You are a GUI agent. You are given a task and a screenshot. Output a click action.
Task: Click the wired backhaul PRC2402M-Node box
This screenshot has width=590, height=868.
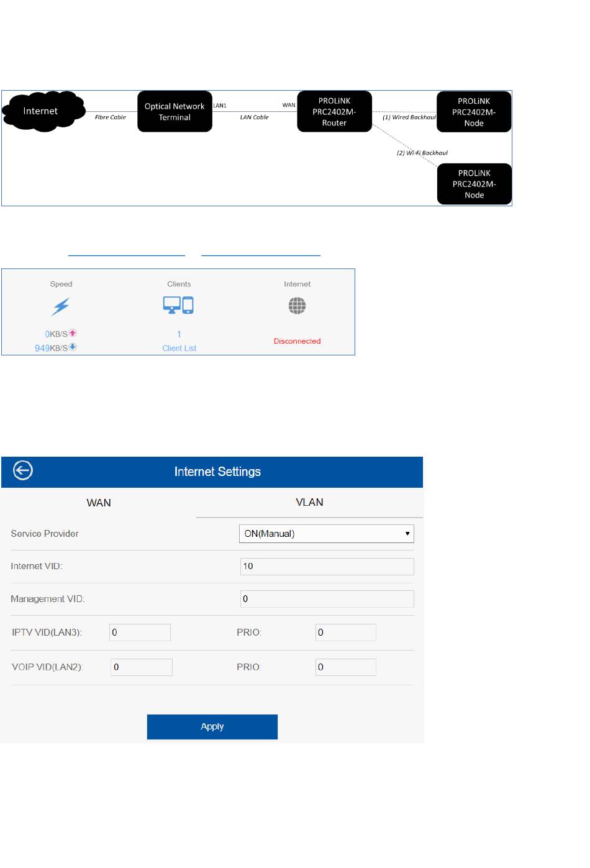click(474, 112)
